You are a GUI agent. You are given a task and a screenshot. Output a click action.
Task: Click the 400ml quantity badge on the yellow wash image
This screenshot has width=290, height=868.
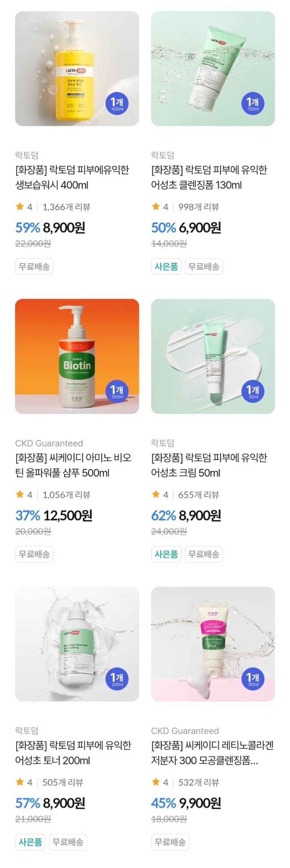tap(117, 104)
